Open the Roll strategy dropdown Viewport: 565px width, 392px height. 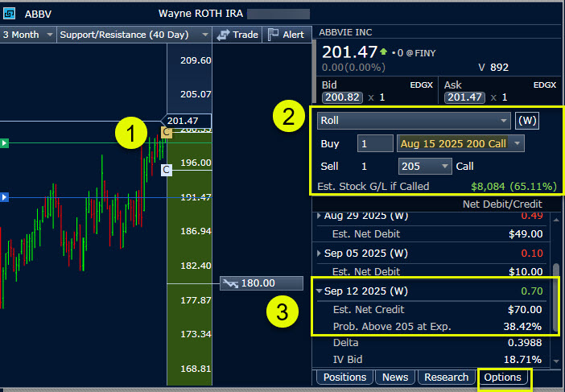click(x=414, y=121)
